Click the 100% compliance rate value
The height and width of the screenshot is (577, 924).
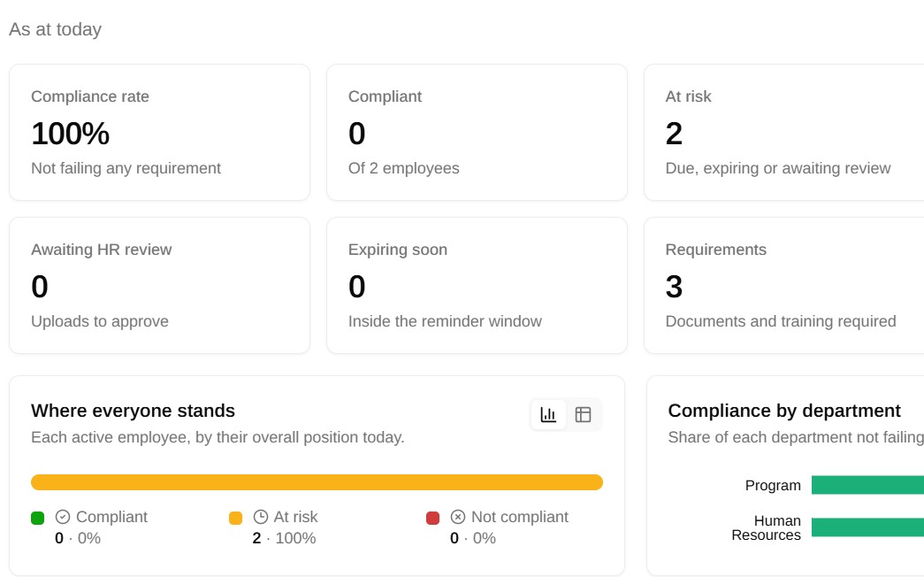(70, 134)
